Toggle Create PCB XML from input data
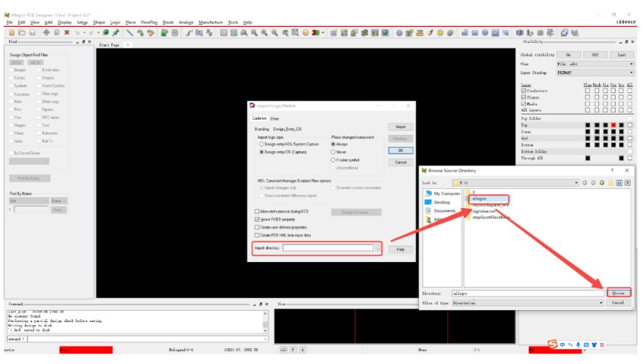This screenshot has height=364, width=644. pyautogui.click(x=257, y=235)
